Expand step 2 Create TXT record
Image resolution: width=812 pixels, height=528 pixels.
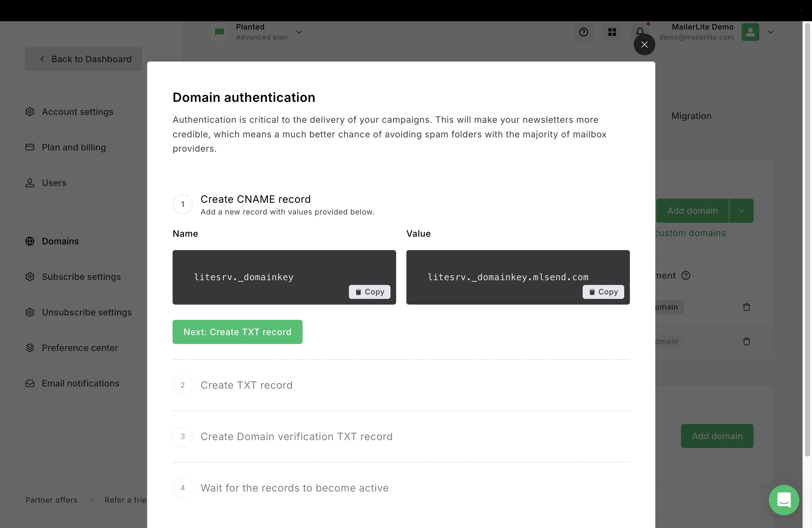(x=246, y=385)
